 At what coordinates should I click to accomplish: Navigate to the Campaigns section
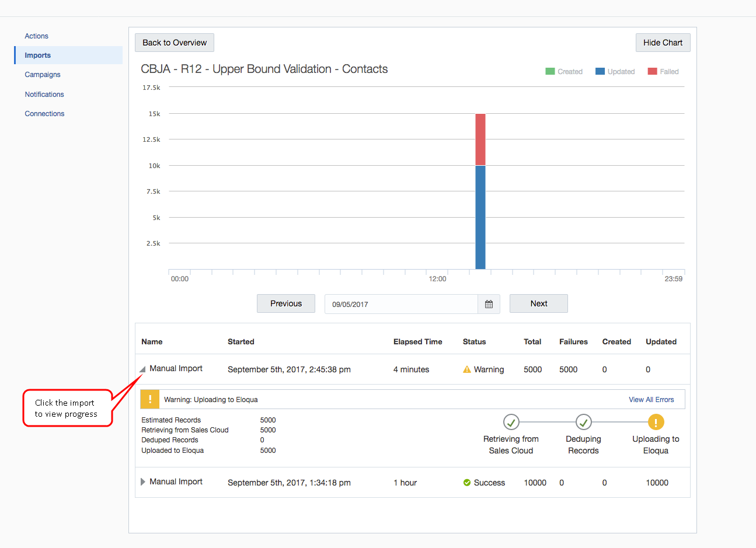[42, 74]
